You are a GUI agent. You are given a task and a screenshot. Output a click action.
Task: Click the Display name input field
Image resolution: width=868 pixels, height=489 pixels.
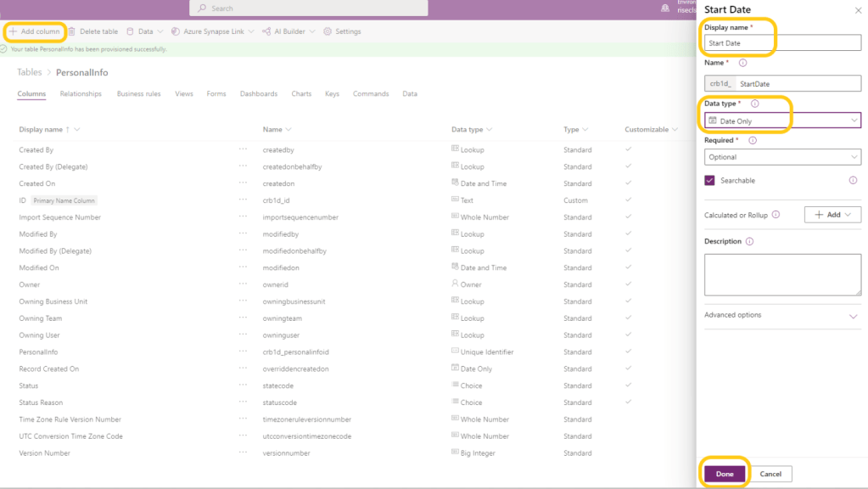[782, 42]
